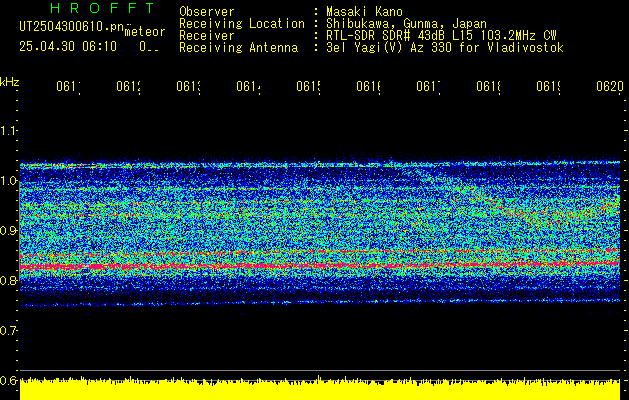
Task: Click the 0.9 frequency axis label
Action: click(8, 230)
